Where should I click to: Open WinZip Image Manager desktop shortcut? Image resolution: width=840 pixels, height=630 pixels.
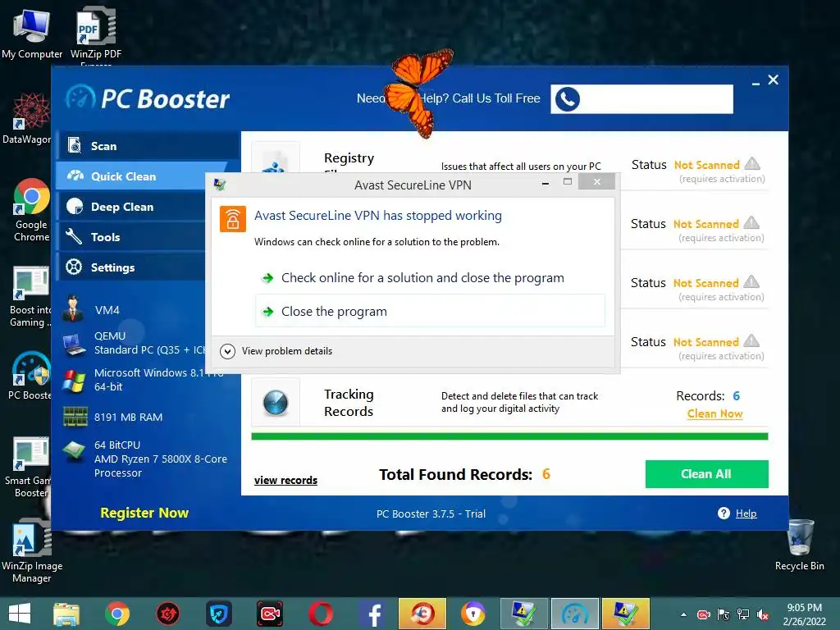tap(32, 552)
